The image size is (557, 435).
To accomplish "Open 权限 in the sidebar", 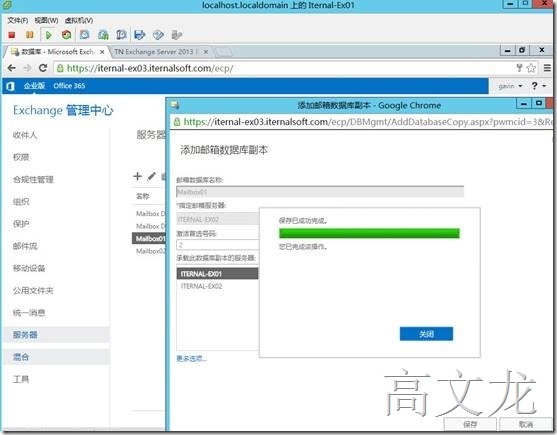I will click(21, 157).
